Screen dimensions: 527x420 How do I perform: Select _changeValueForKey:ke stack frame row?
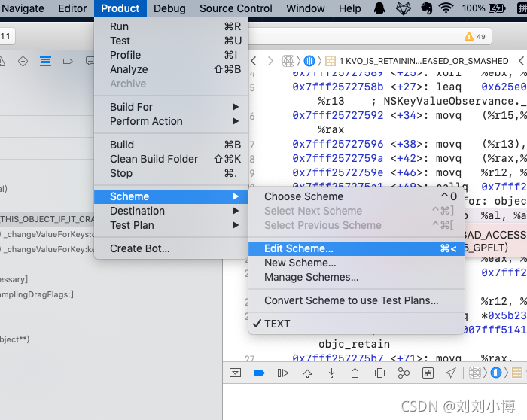47,249
